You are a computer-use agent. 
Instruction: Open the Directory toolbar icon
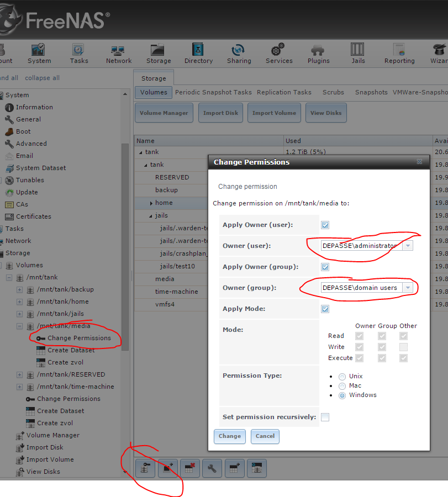pyautogui.click(x=198, y=53)
